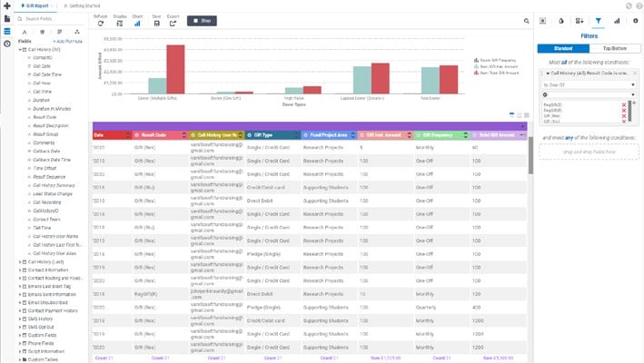Select the Result Code field
The height and width of the screenshot is (363, 644).
[45, 117]
